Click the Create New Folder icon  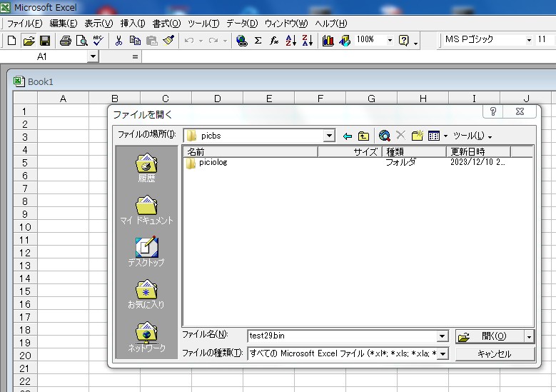(418, 136)
